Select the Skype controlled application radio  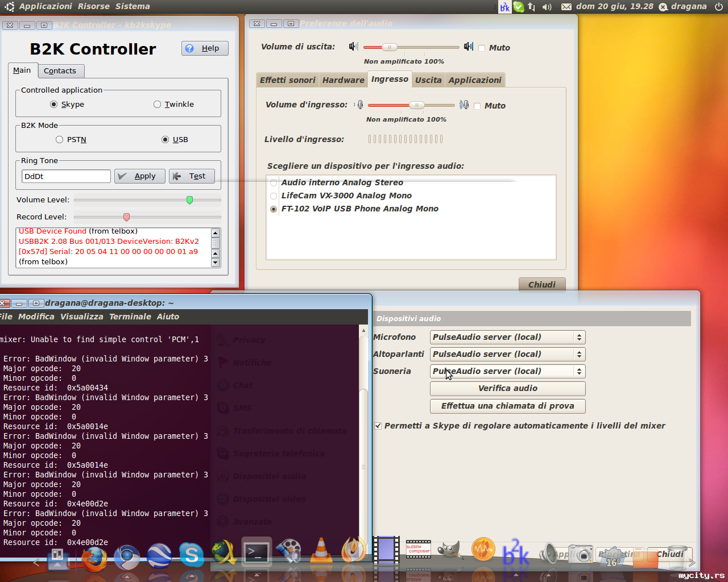54,105
